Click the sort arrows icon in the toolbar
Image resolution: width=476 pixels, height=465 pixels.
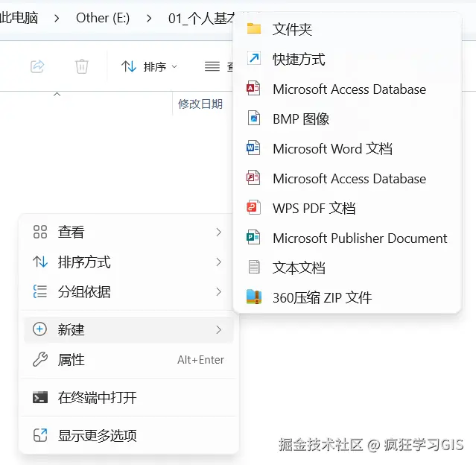128,66
